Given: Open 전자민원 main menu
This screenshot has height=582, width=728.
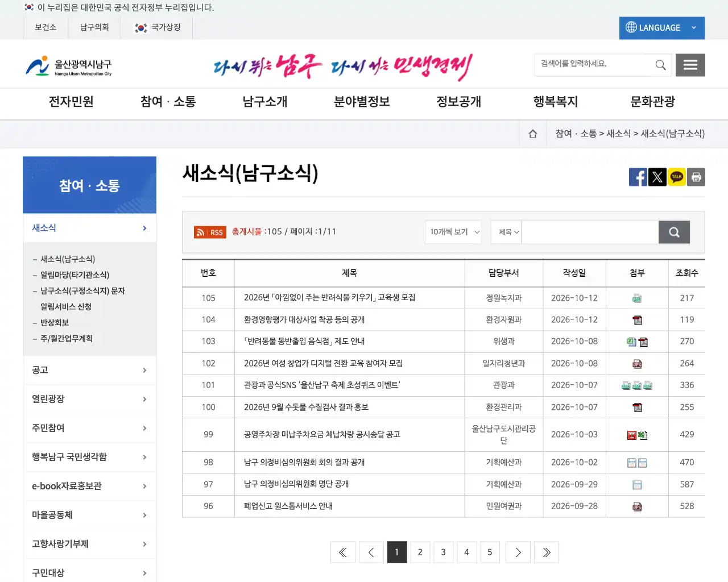Looking at the screenshot, I should point(71,102).
